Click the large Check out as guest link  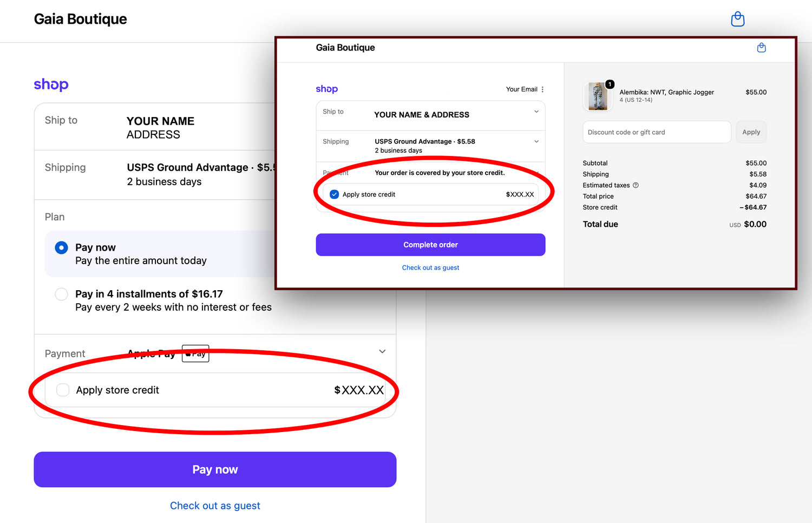[x=215, y=506]
